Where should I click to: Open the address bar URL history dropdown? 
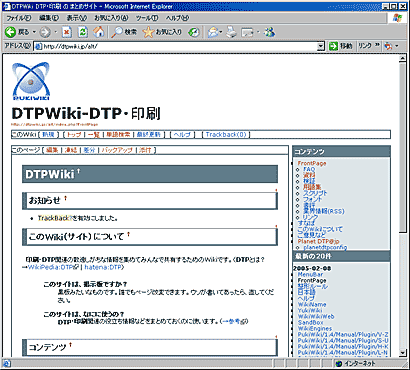[x=320, y=46]
